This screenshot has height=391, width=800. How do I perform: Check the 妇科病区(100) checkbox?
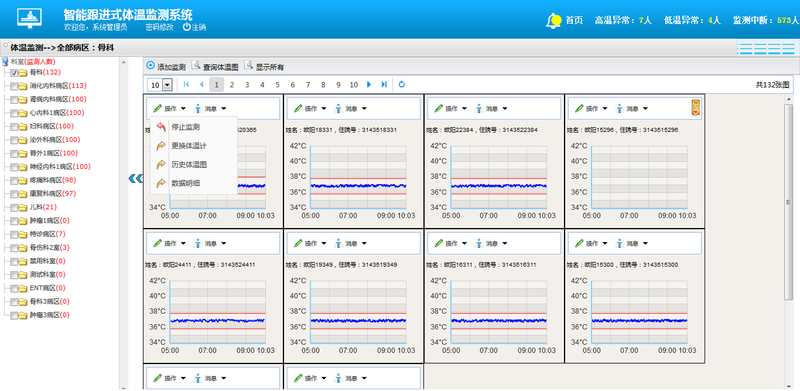(x=14, y=126)
